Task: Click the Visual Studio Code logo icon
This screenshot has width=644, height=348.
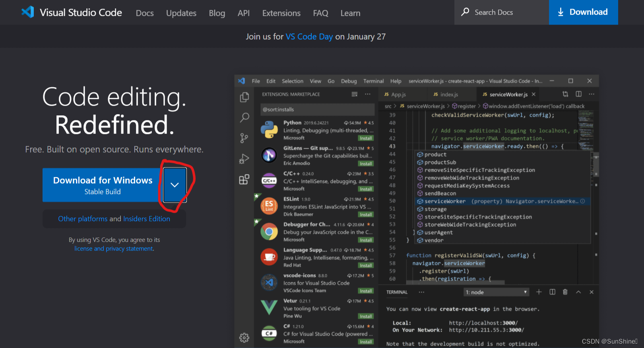Action: pyautogui.click(x=28, y=12)
